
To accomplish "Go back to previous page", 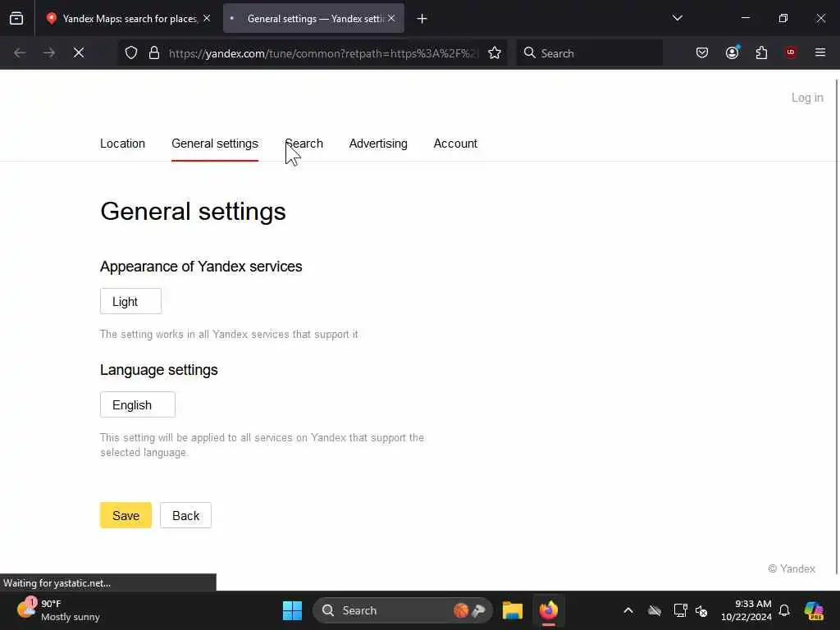I will pos(20,52).
